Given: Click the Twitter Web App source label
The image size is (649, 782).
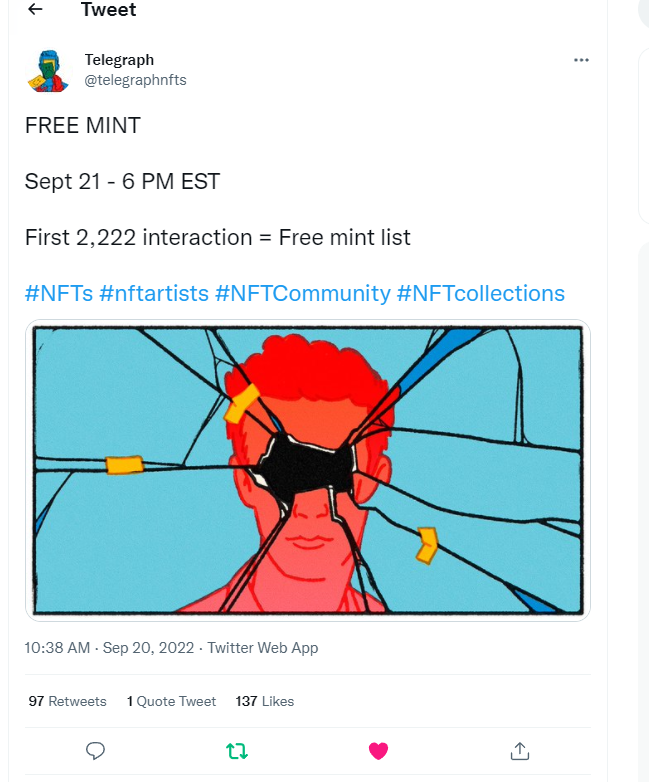Looking at the screenshot, I should coord(263,648).
